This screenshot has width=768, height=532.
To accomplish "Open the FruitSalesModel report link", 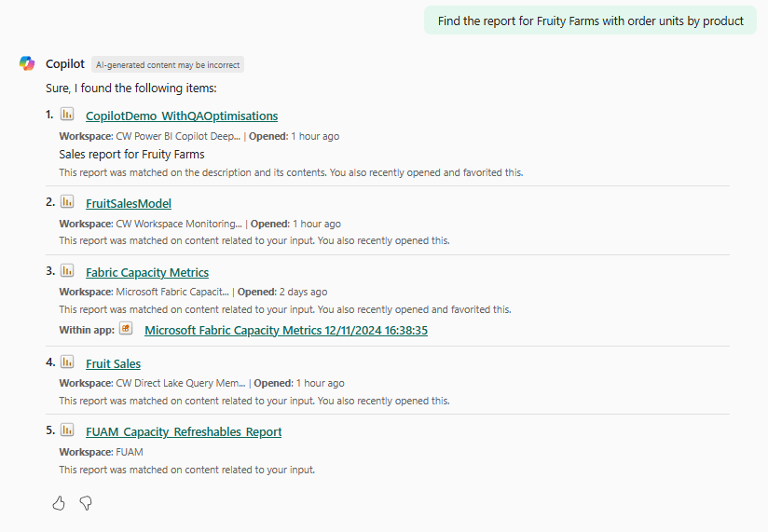I will (x=129, y=204).
